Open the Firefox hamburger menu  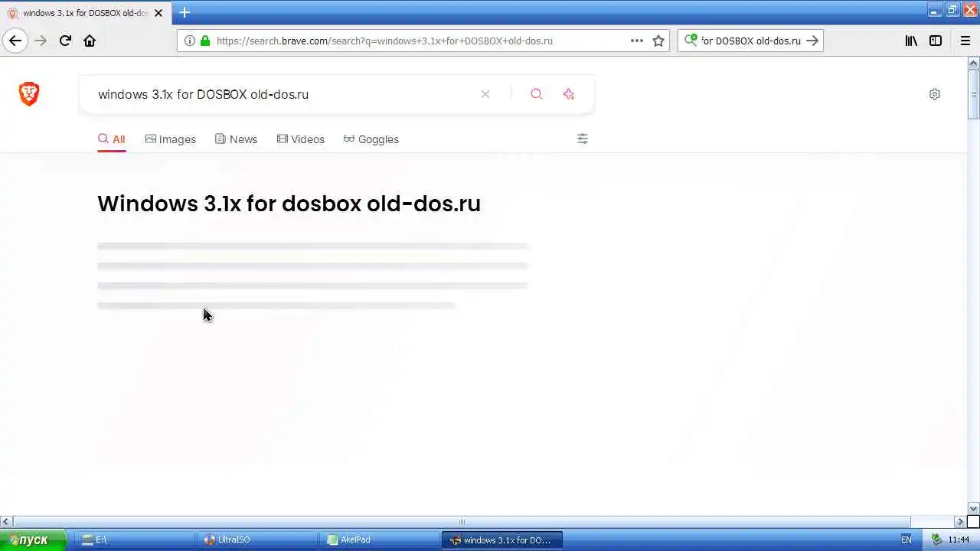pos(965,41)
